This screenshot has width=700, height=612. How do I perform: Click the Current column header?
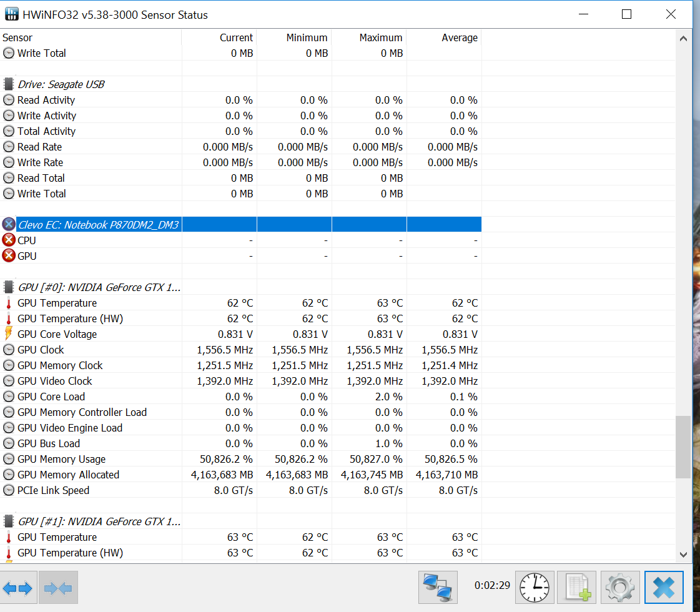click(219, 37)
